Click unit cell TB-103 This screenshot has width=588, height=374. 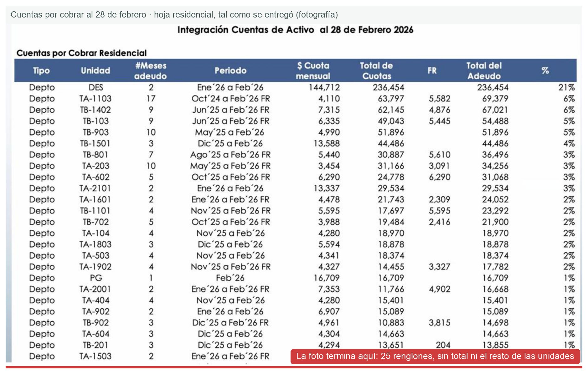pyautogui.click(x=96, y=121)
